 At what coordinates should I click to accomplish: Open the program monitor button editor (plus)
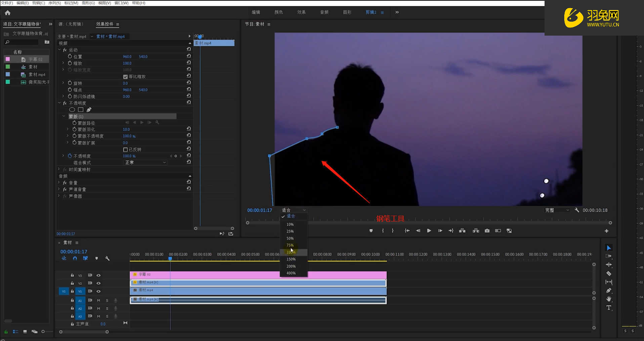click(606, 231)
